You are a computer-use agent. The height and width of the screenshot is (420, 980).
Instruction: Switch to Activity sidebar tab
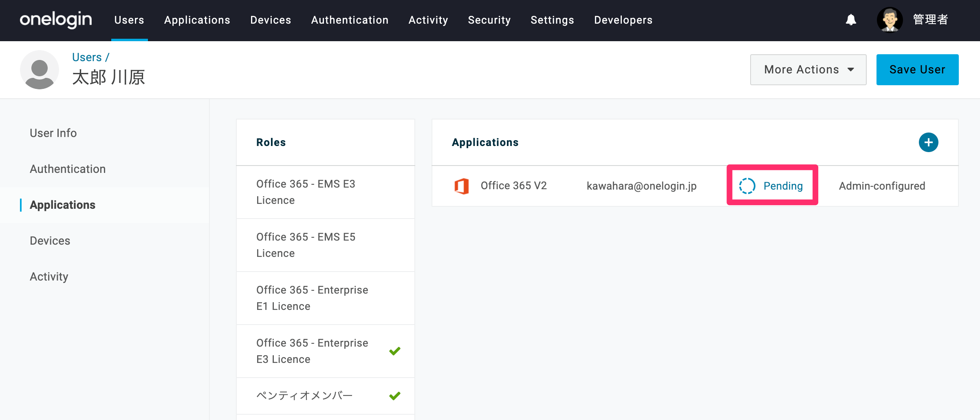pyautogui.click(x=49, y=276)
